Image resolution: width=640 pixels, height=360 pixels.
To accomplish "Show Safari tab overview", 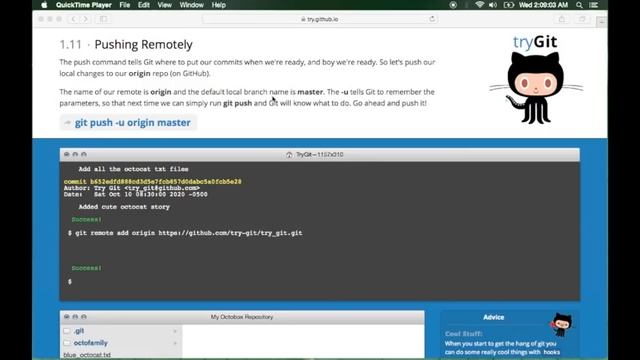I will tap(582, 19).
